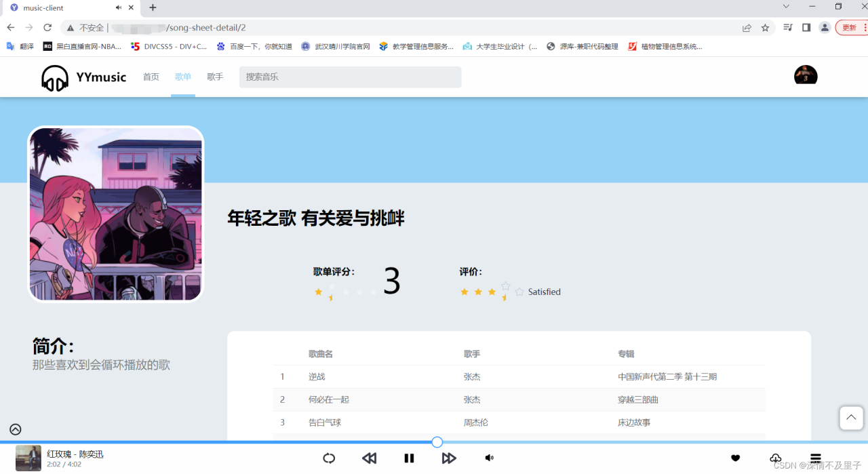Select the song row 何必在一起
Image resolution: width=868 pixels, height=474 pixels.
pyautogui.click(x=519, y=399)
